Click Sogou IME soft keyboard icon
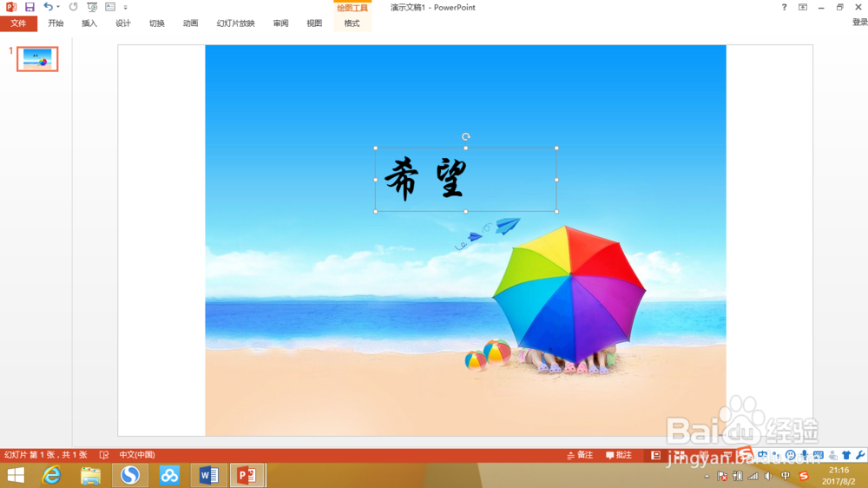Screen dimensions: 868x488 pyautogui.click(x=819, y=455)
